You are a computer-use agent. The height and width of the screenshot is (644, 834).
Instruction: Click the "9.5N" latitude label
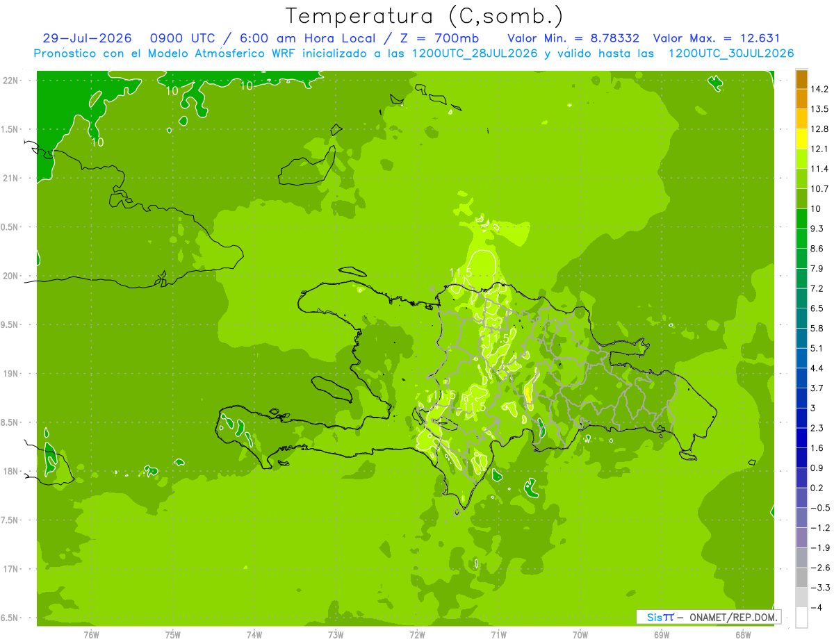click(x=10, y=324)
